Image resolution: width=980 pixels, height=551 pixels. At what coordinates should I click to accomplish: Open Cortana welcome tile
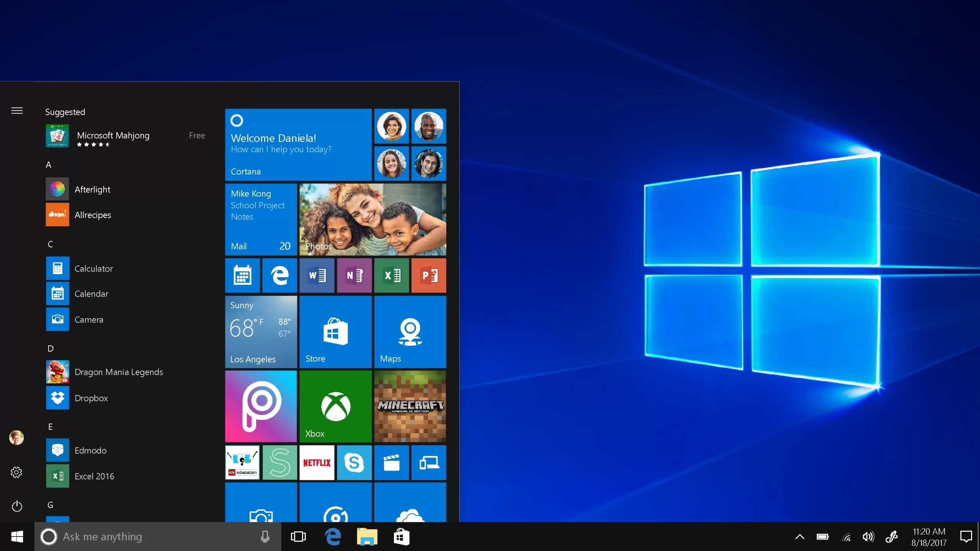pos(299,144)
